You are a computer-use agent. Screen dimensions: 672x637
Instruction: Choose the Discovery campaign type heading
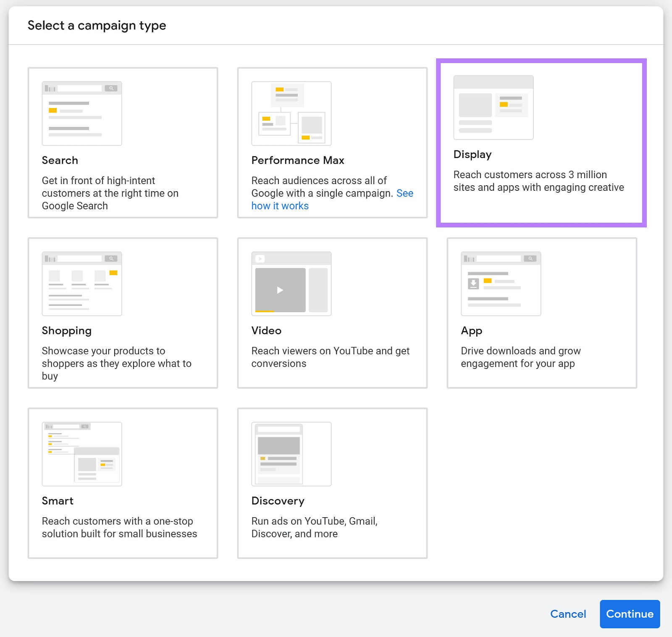[x=278, y=501]
